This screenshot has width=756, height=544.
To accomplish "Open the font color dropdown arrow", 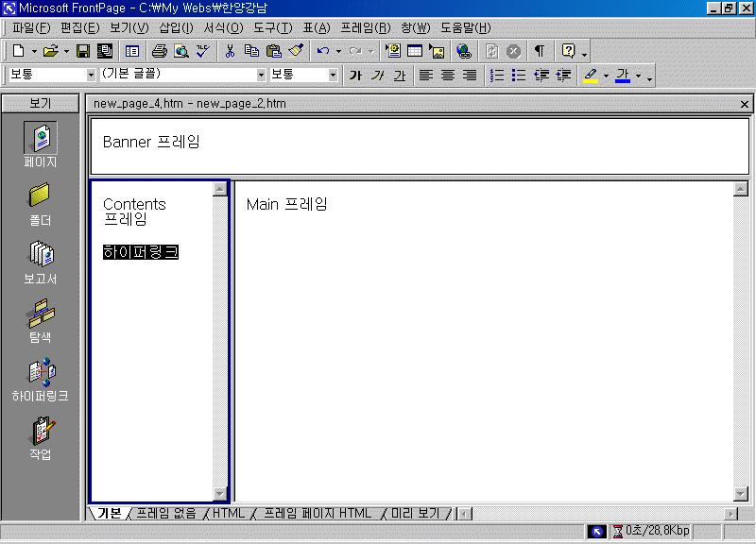I will pos(639,76).
